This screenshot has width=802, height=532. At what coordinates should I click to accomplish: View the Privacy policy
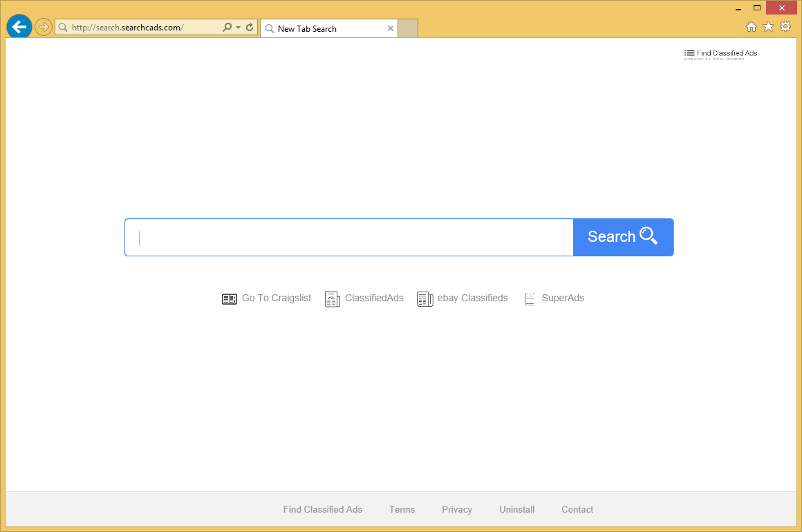[456, 509]
